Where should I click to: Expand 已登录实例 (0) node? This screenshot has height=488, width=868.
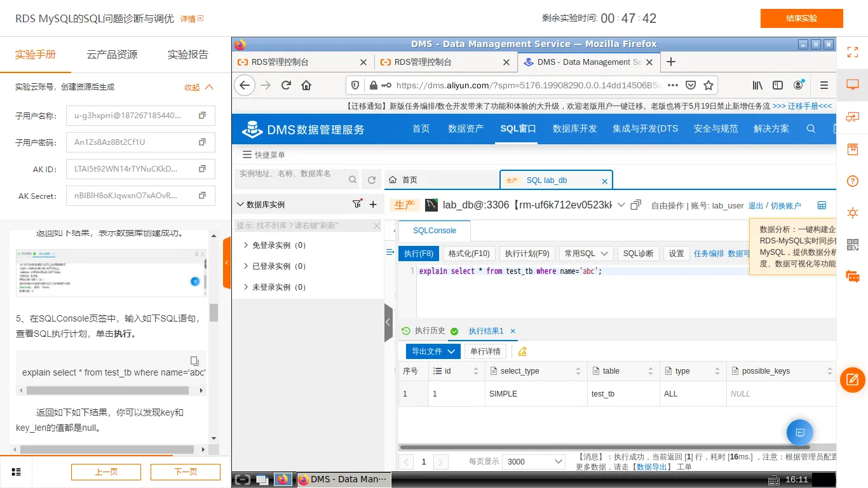(246, 266)
